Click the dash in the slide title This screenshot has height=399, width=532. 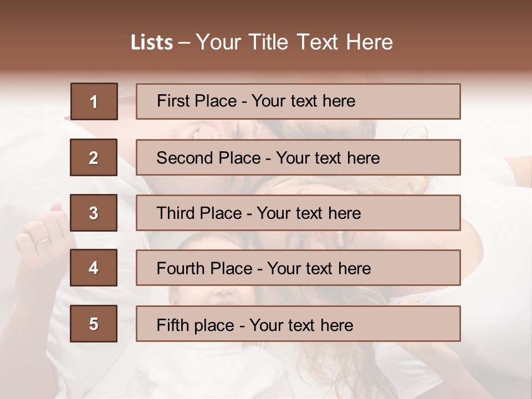coord(185,43)
